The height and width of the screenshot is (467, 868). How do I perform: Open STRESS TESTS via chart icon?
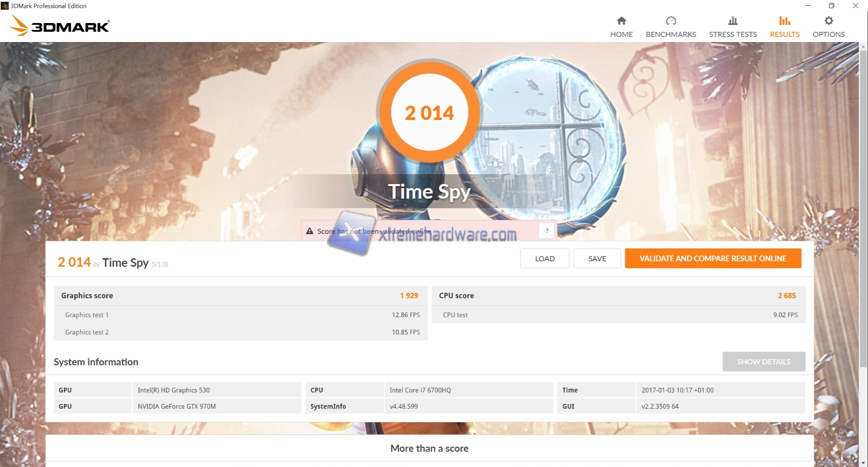(733, 21)
